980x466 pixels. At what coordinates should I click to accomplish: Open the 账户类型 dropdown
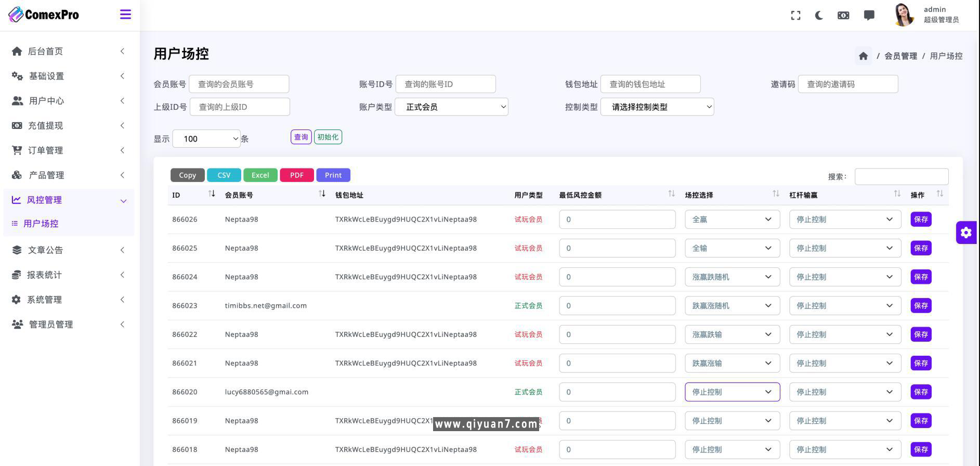point(451,107)
